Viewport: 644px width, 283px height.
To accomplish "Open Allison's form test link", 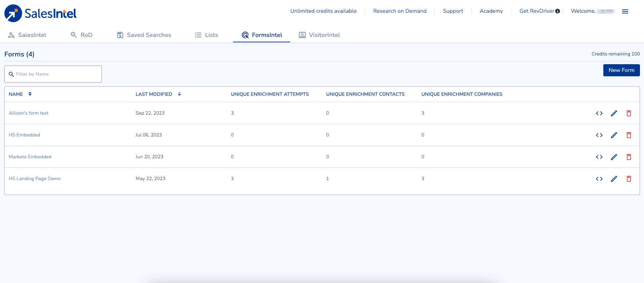I will (x=29, y=113).
